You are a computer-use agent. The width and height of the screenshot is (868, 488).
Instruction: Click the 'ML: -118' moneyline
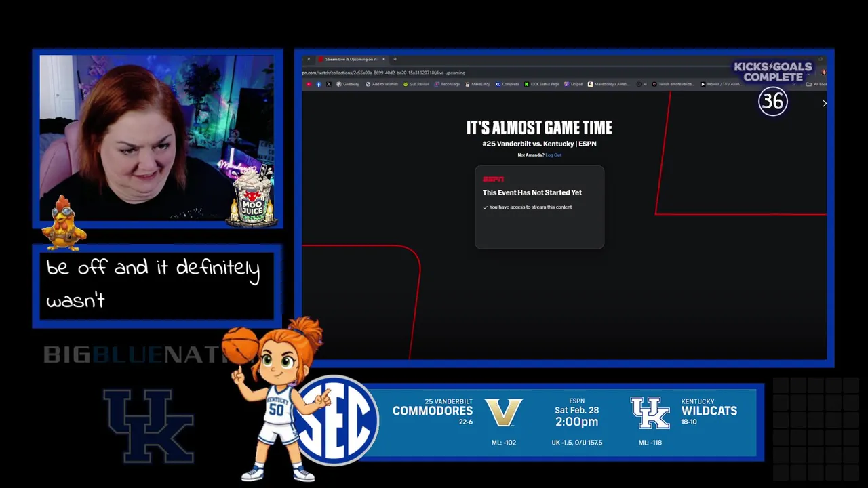pos(650,443)
